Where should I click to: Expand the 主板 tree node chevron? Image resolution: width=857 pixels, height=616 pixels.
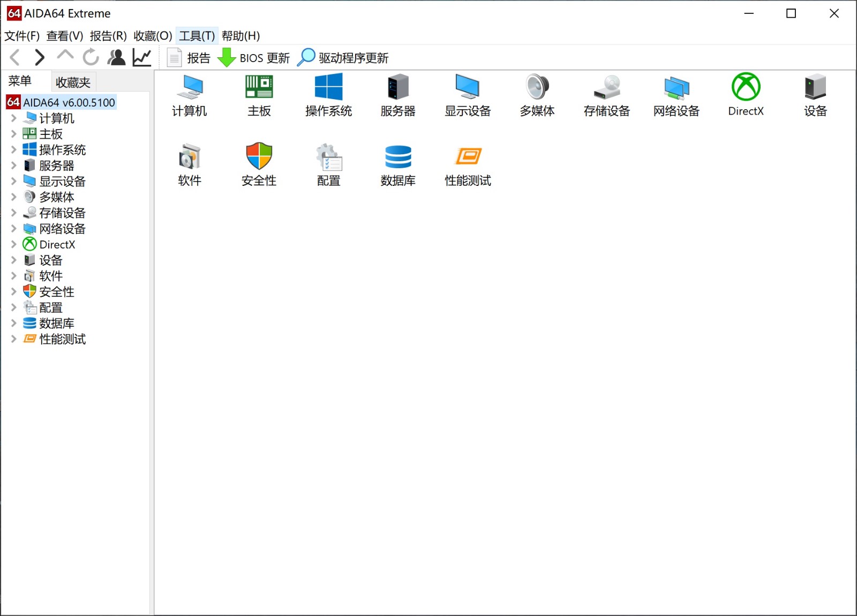(14, 134)
